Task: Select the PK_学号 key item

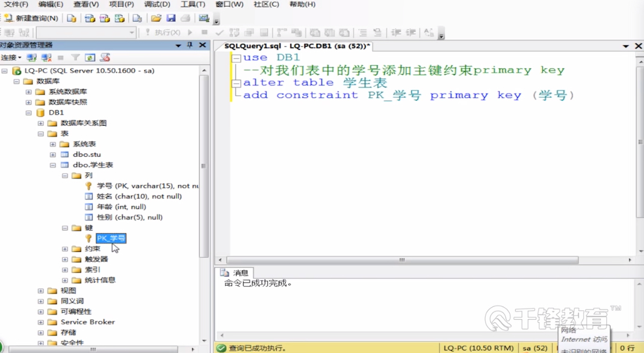Action: click(111, 239)
